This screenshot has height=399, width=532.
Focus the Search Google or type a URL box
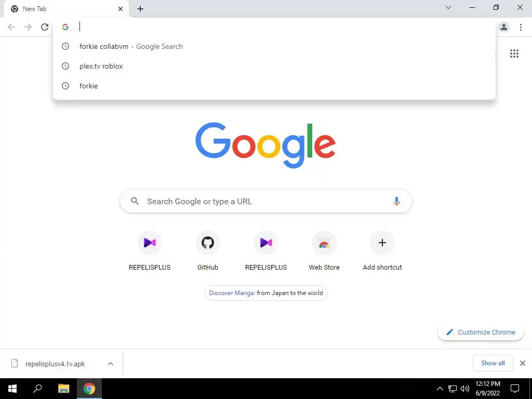click(266, 201)
